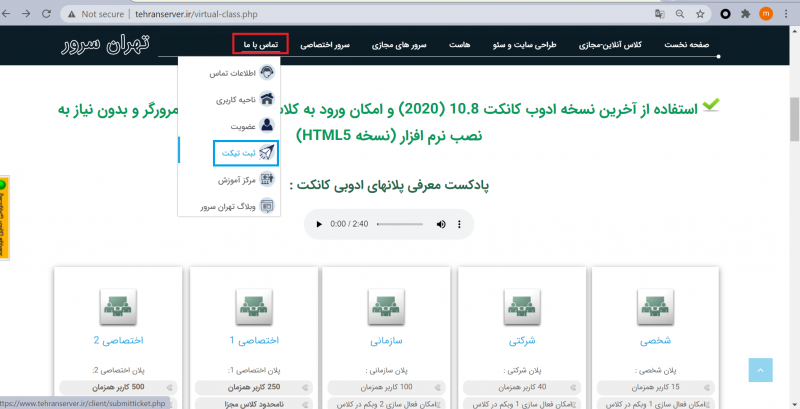Click the scroll-to-top arrow button

click(760, 371)
